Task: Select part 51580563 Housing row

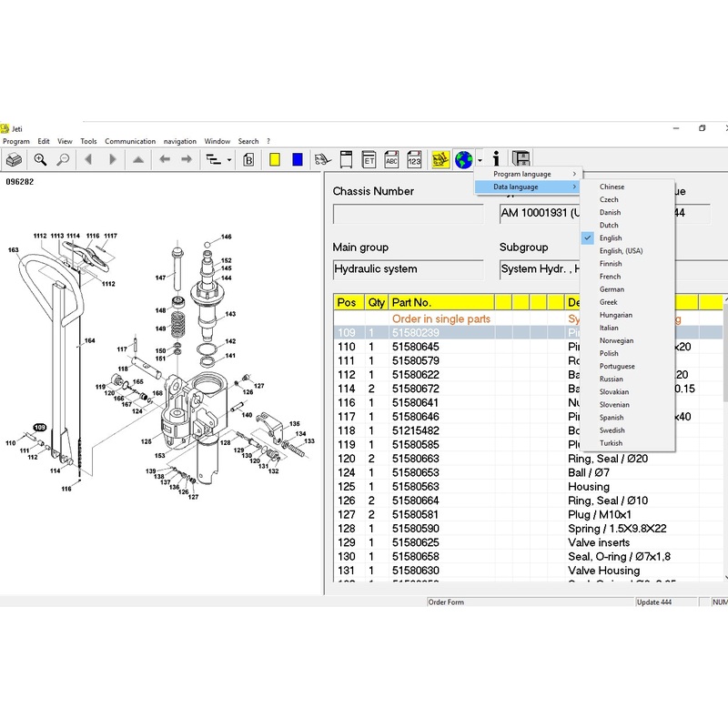Action: click(x=528, y=487)
